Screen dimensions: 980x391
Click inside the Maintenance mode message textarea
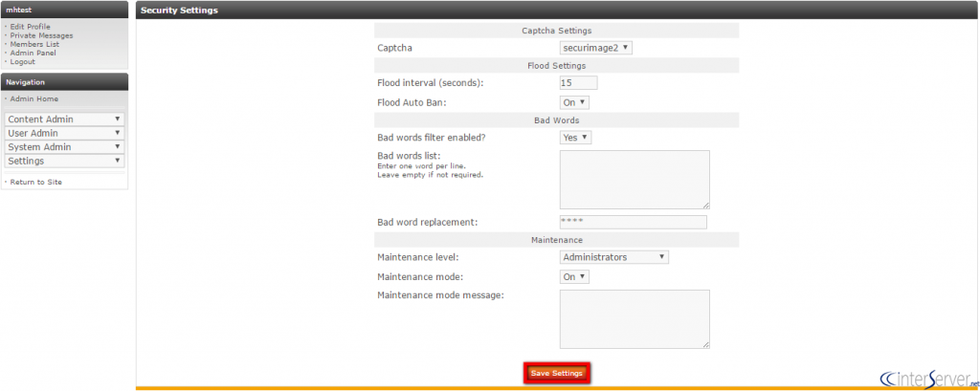pyautogui.click(x=635, y=318)
